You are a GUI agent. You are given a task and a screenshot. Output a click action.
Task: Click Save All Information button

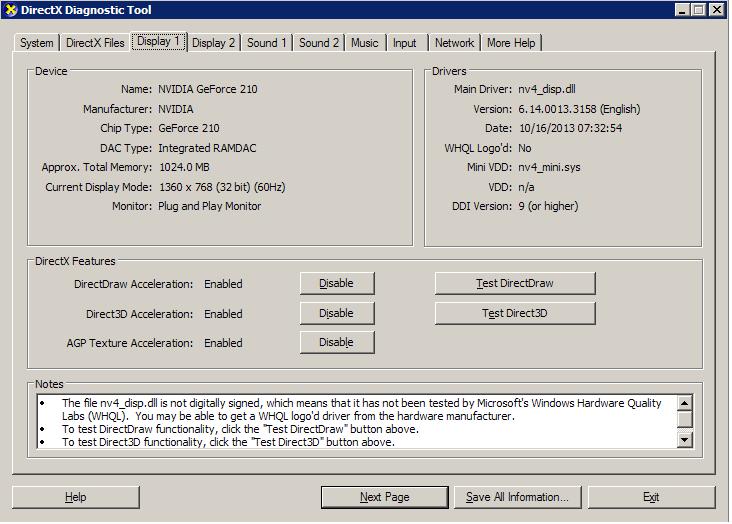tap(517, 497)
